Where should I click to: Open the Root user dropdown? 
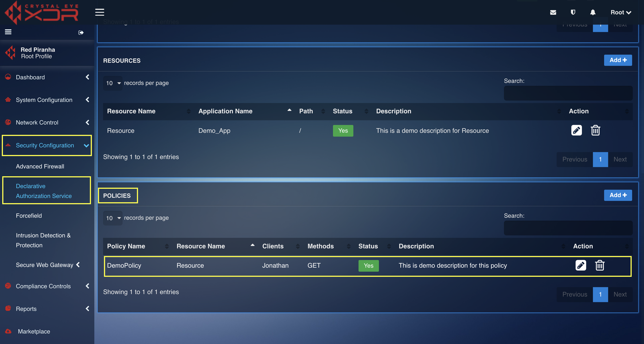[621, 12]
